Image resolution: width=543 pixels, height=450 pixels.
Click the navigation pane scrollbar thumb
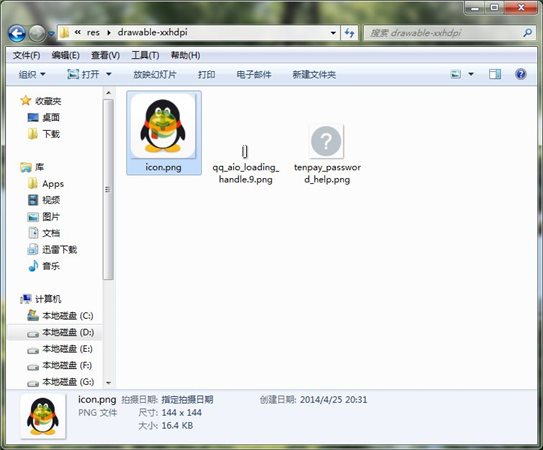(108, 189)
